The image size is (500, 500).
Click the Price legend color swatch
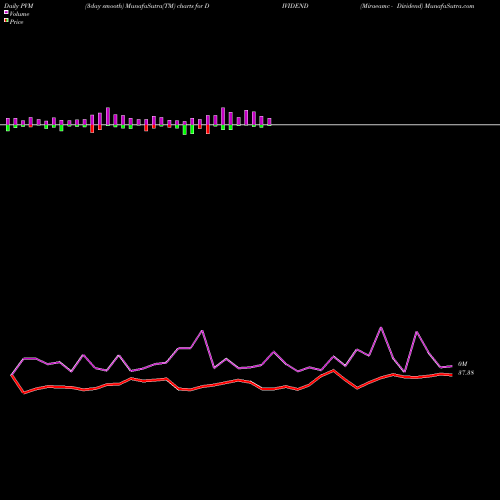pos(6,21)
